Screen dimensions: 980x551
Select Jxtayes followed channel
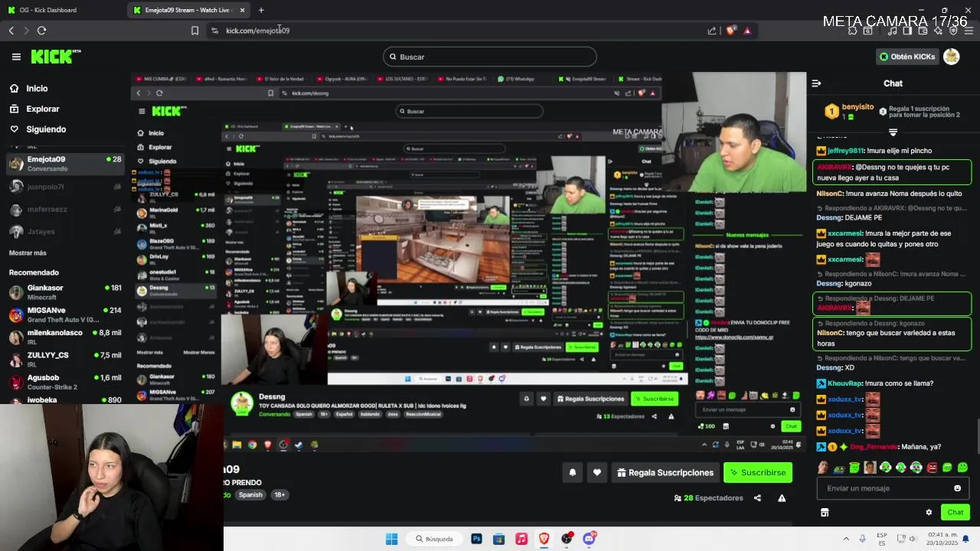coord(64,231)
